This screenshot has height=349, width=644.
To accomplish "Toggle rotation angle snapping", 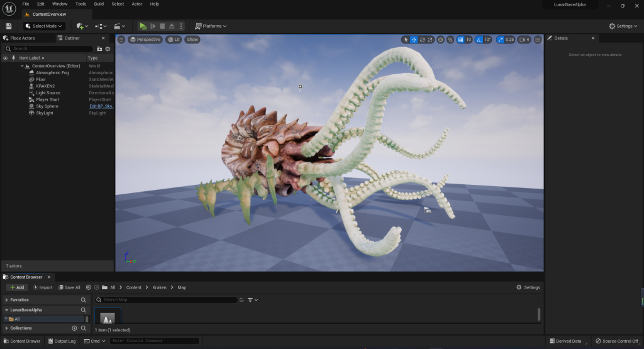I will [x=479, y=40].
